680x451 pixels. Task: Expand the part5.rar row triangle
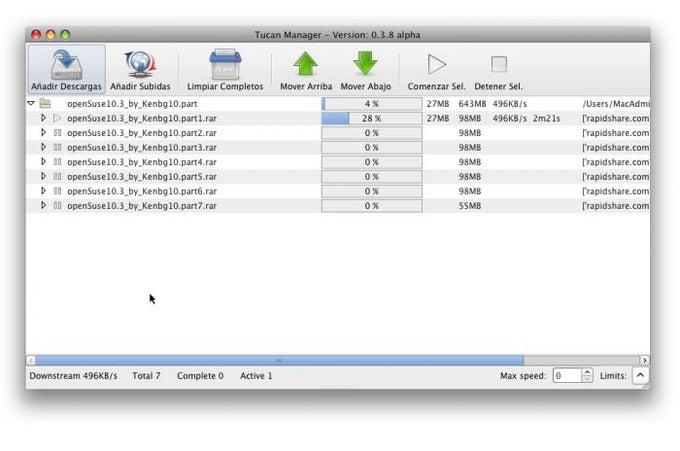point(43,176)
